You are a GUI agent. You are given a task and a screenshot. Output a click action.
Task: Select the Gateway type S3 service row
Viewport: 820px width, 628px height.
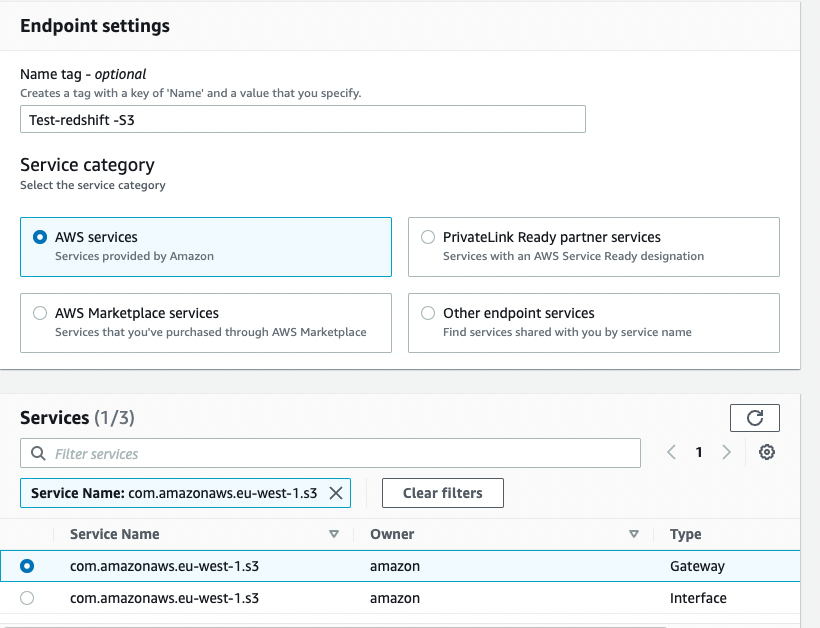pos(27,566)
